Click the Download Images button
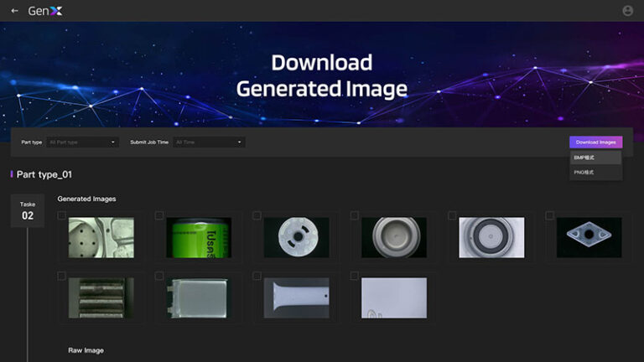Viewport: 644px width, 362px height. click(596, 142)
